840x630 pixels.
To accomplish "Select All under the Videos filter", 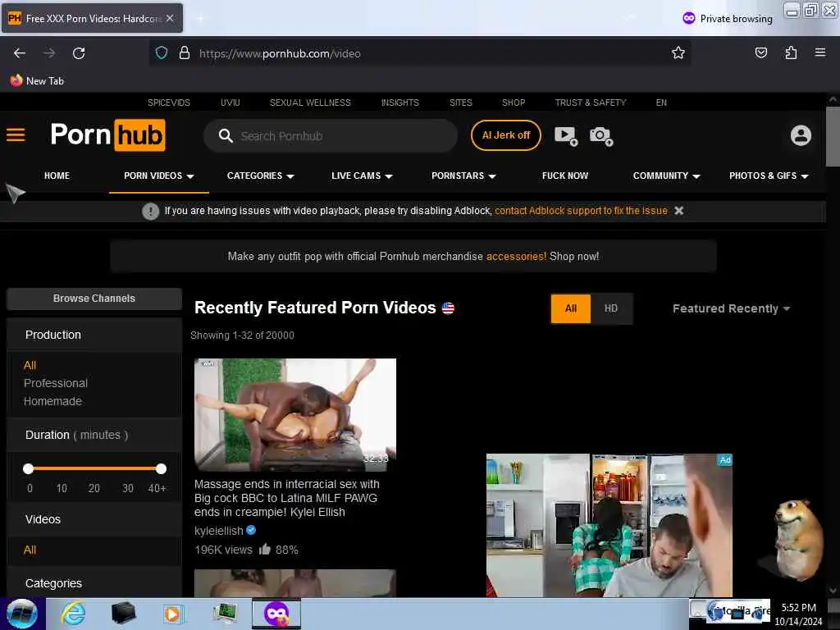I will click(x=30, y=550).
